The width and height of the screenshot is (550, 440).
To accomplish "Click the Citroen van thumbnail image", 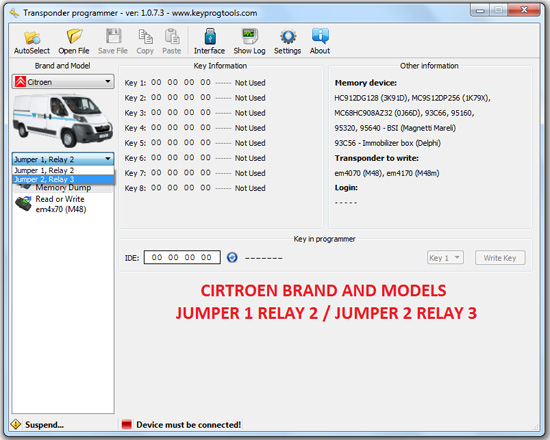I will tap(63, 120).
